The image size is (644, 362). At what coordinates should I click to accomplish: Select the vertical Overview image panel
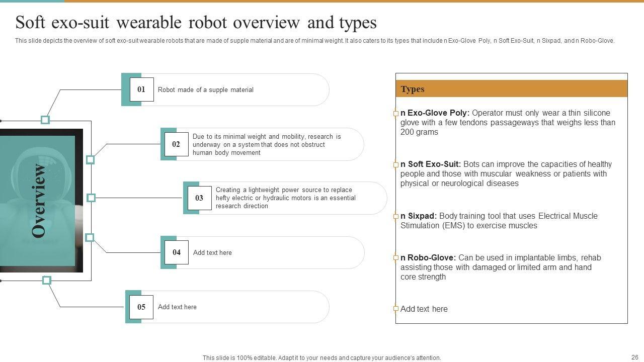(40, 201)
